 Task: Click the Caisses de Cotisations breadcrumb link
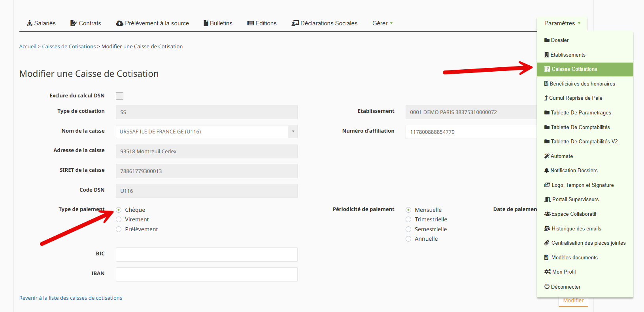[x=69, y=47]
